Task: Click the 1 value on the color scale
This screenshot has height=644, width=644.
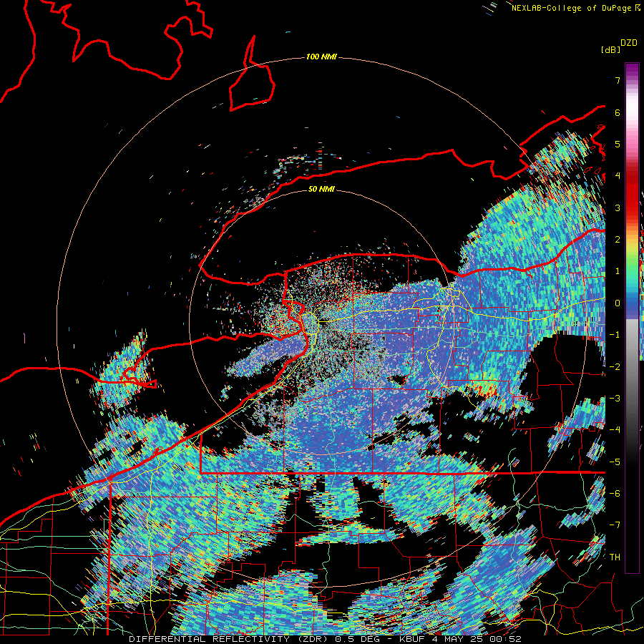Action: pos(618,271)
